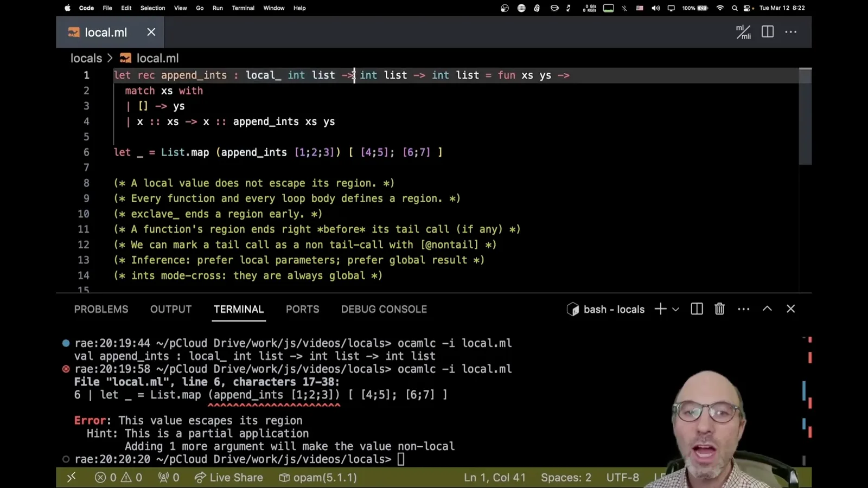Click the bash - locals terminal label

point(606,309)
